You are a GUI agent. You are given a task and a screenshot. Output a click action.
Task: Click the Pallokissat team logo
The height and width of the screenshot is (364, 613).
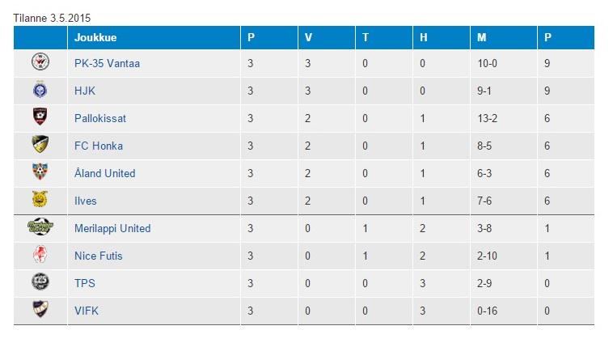pyautogui.click(x=40, y=118)
